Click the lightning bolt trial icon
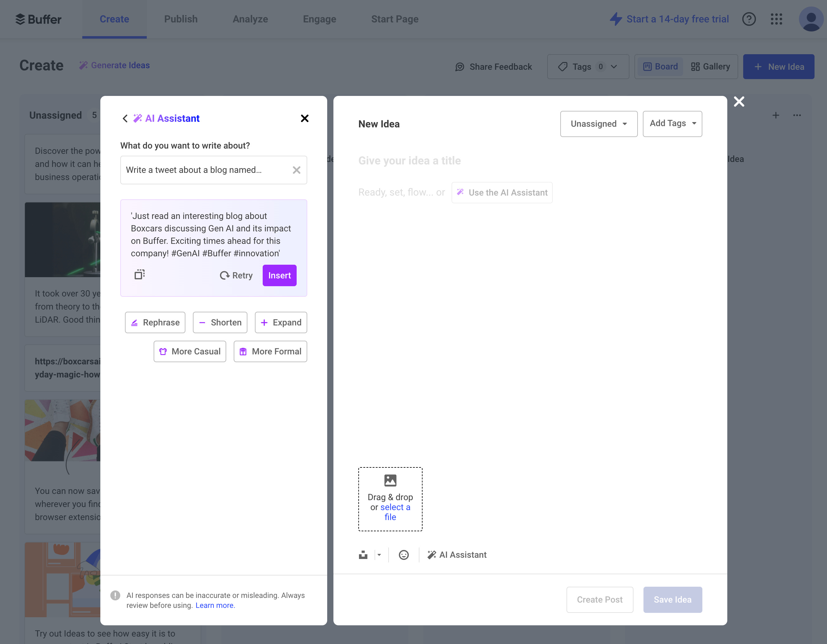The image size is (827, 644). (616, 19)
